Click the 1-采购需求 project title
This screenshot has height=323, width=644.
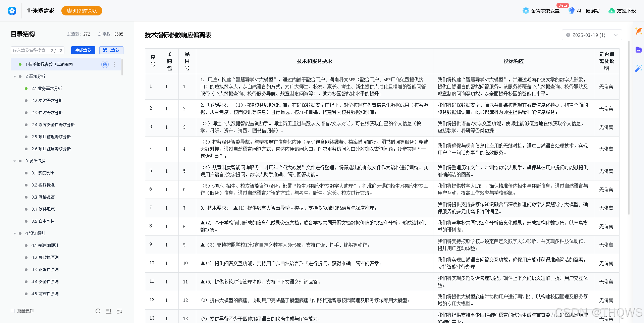[x=41, y=11]
